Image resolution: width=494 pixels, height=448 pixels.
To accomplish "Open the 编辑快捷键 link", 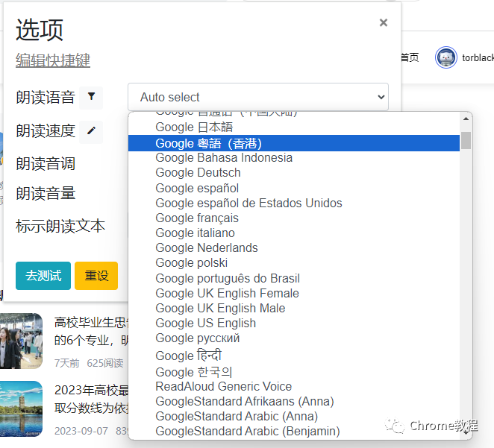I will 53,60.
